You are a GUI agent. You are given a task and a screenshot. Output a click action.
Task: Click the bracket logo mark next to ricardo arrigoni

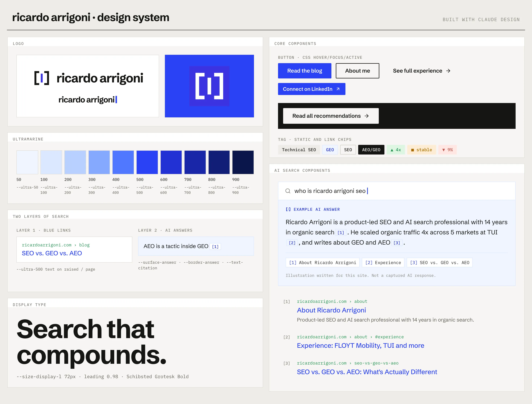[42, 78]
